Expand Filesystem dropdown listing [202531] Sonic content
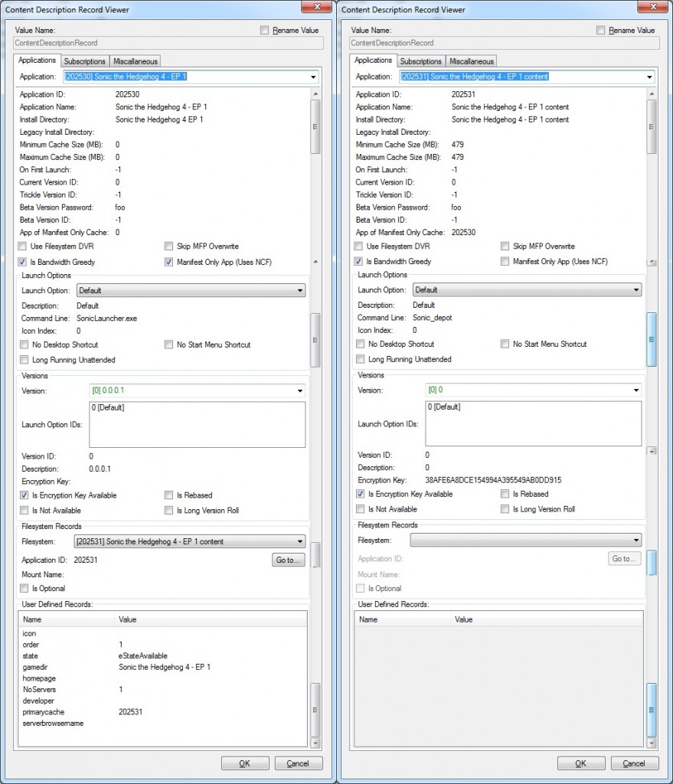 (299, 542)
